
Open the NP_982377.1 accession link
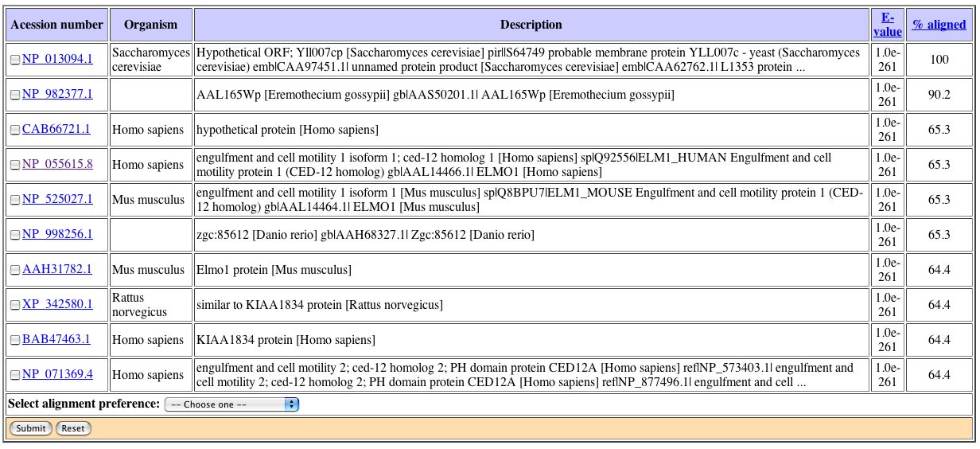(x=57, y=94)
